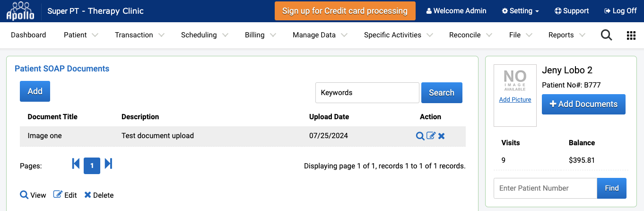Click the Apollo logo
This screenshot has width=644, height=211.
click(20, 11)
